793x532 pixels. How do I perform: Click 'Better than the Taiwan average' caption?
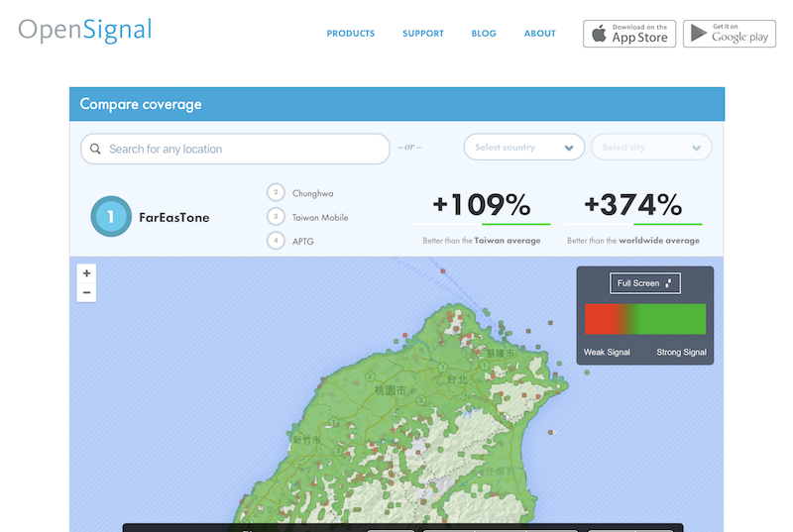[x=482, y=241]
